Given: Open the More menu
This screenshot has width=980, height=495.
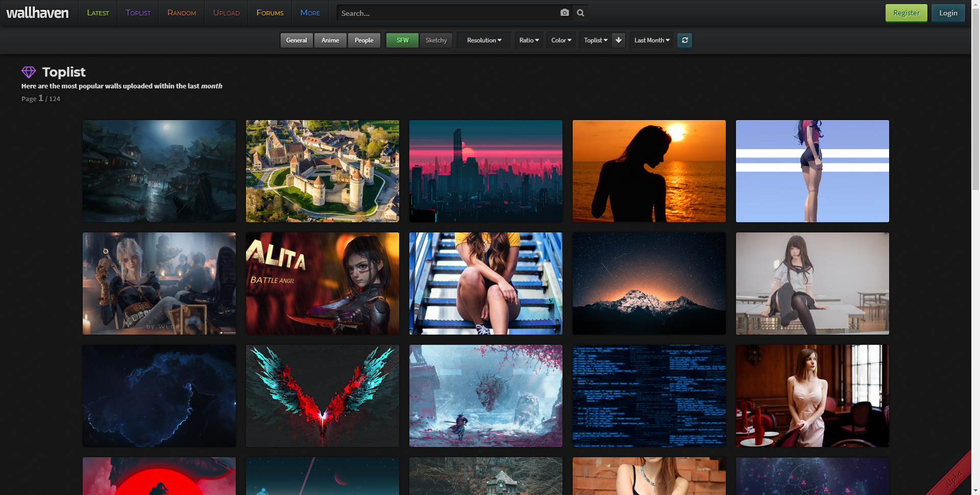Looking at the screenshot, I should click(x=310, y=13).
